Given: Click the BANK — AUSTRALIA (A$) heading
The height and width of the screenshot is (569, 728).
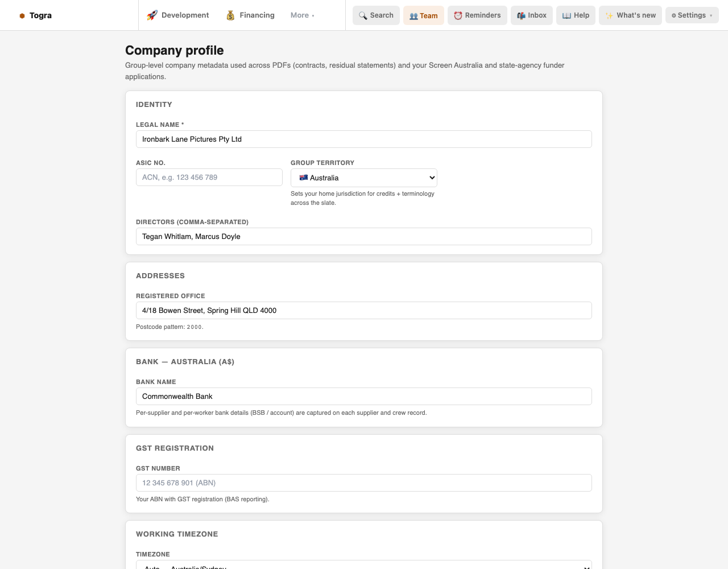Looking at the screenshot, I should pos(185,362).
